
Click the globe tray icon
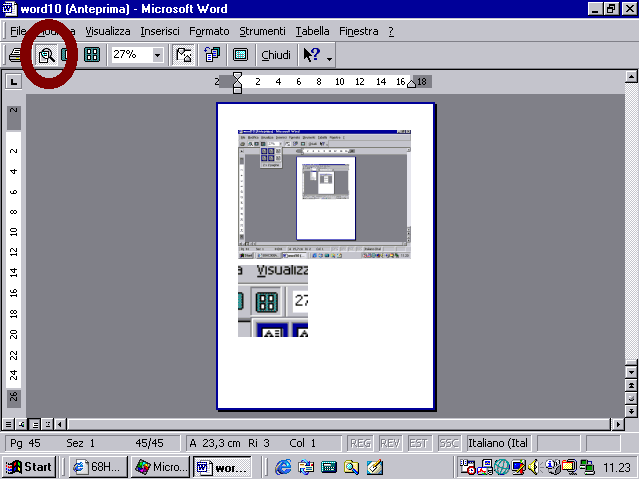(x=502, y=467)
